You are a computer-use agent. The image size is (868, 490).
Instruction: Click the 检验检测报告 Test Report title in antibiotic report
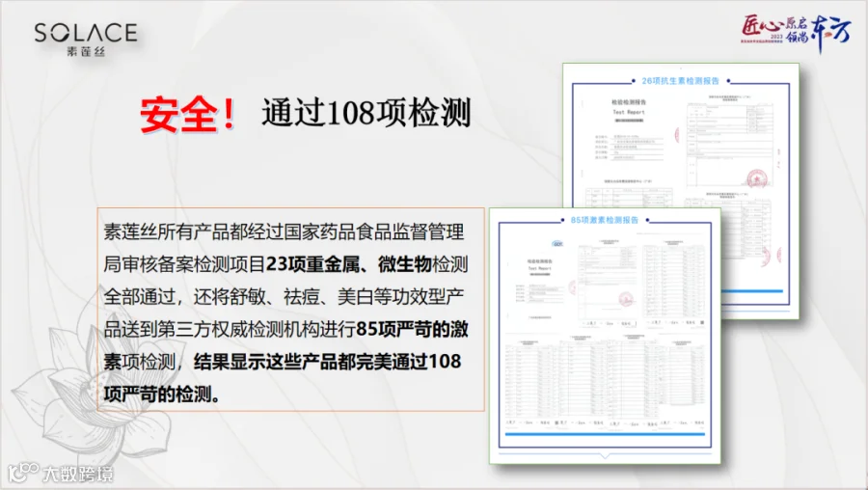(629, 107)
